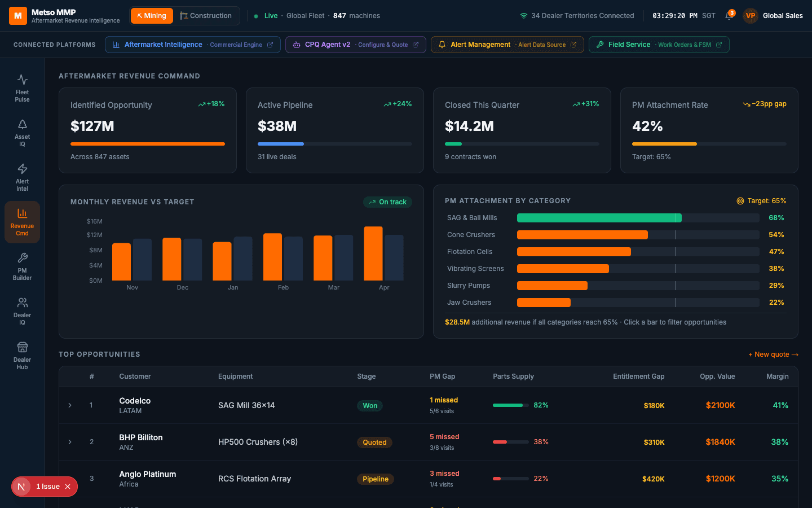This screenshot has width=812, height=508.
Task: Click the notifications bell icon
Action: (x=729, y=16)
